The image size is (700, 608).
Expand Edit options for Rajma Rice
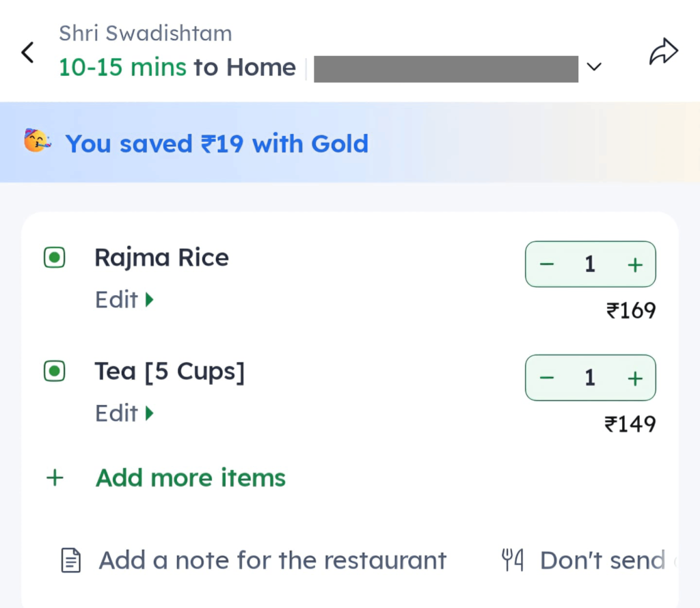[x=124, y=300]
